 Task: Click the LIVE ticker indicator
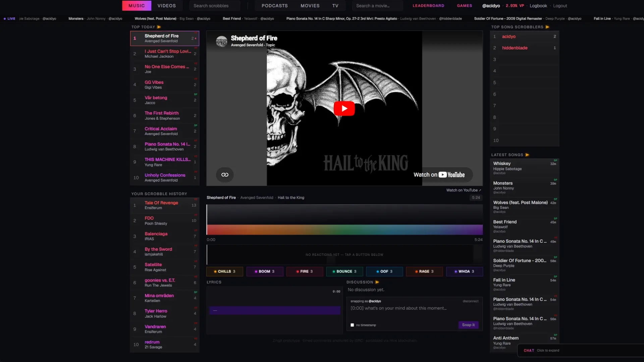pyautogui.click(x=10, y=19)
